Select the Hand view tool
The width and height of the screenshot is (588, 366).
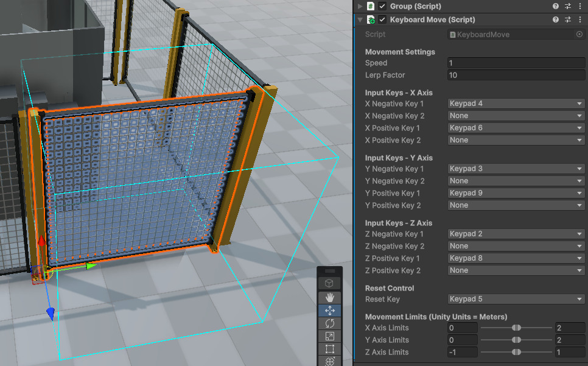(x=329, y=297)
